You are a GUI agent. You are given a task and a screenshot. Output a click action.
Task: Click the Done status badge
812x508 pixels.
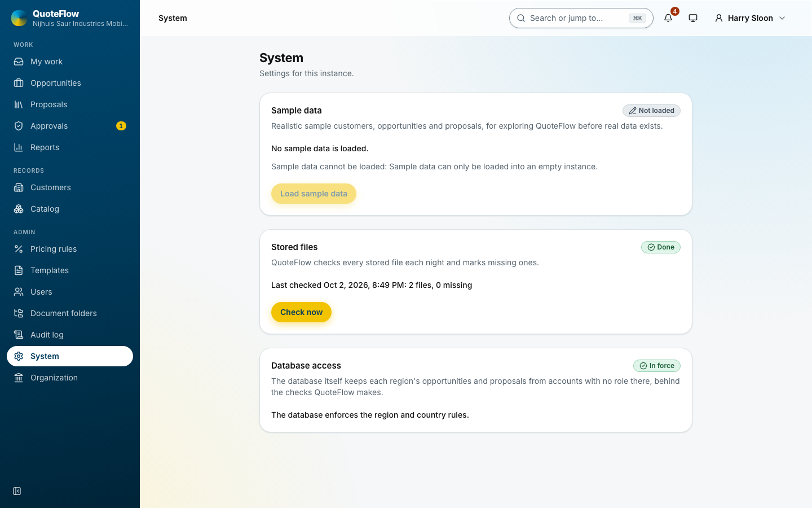661,247
